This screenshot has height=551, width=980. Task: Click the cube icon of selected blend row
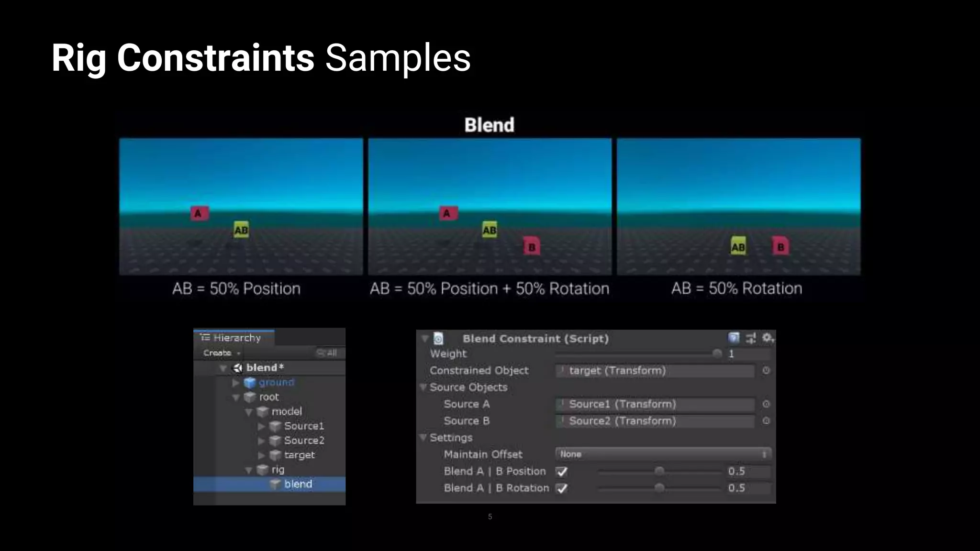(275, 484)
